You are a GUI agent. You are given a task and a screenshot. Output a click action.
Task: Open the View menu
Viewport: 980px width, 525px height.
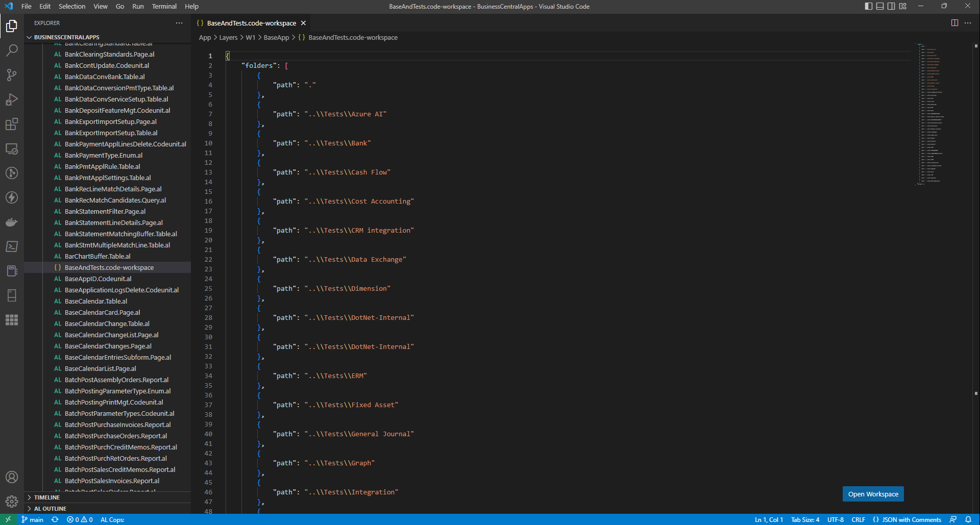point(101,6)
